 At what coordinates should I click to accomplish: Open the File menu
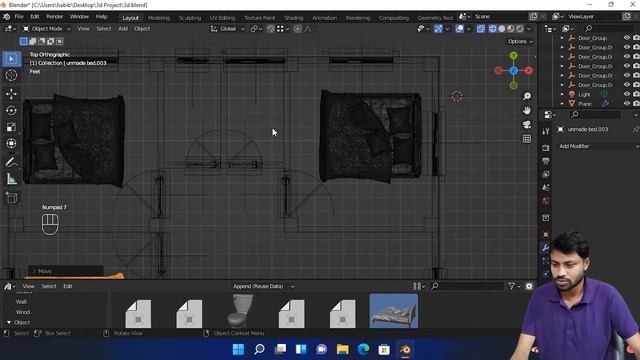(19, 17)
